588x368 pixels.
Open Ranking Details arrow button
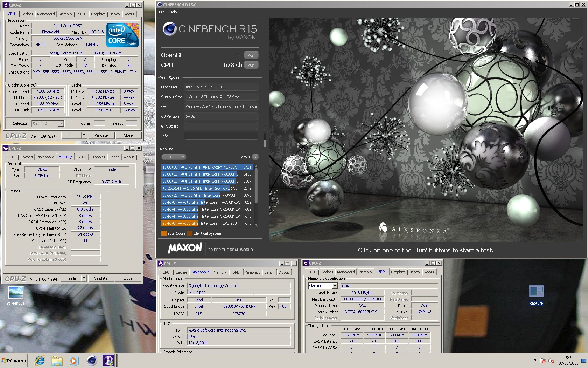pos(255,157)
